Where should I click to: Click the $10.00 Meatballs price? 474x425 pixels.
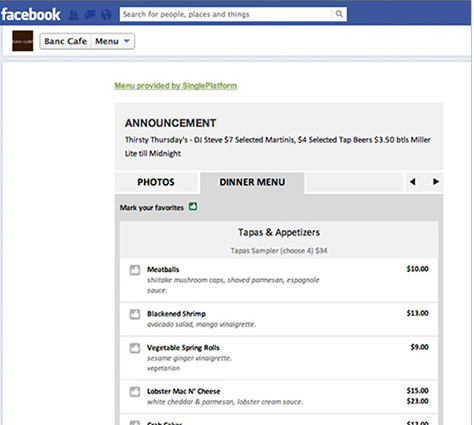(x=417, y=269)
